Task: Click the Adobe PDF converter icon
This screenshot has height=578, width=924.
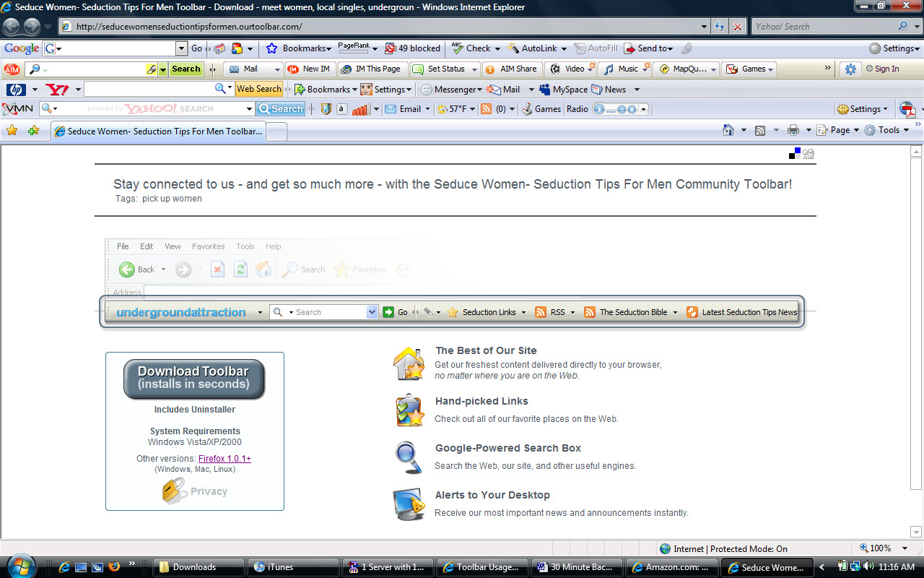Action: click(907, 109)
